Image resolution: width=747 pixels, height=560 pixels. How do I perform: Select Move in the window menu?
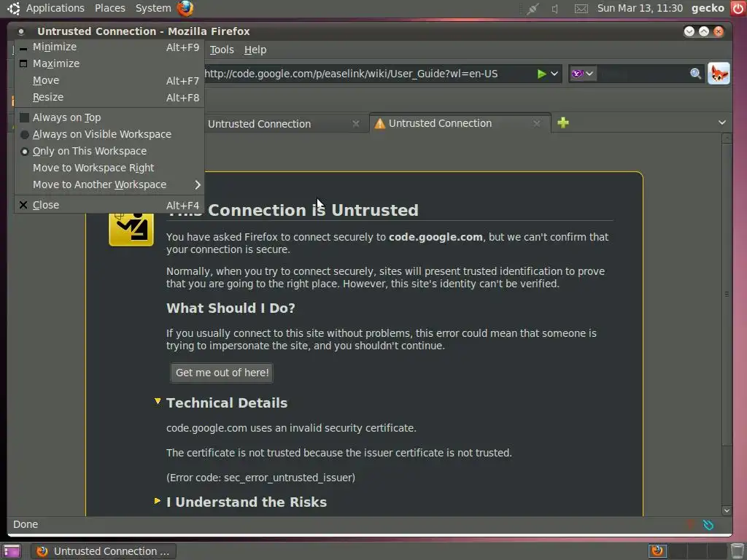tap(109, 80)
